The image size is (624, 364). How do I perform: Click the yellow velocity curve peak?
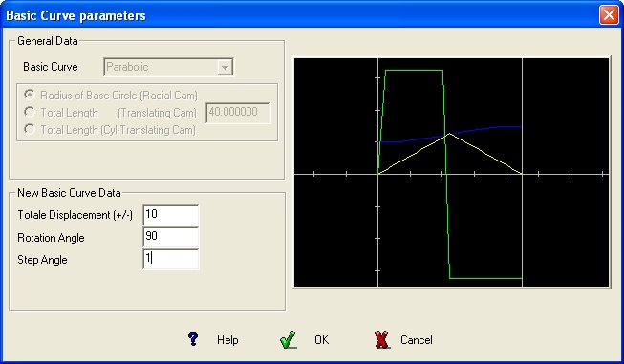point(450,134)
